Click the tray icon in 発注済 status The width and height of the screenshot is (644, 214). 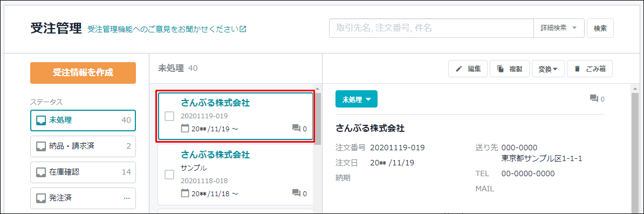pos(41,198)
